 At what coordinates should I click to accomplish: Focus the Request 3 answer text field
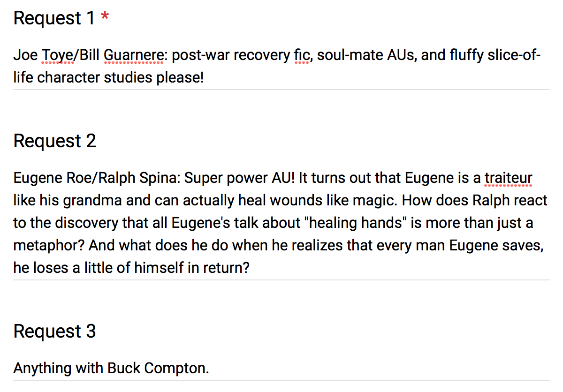281,368
